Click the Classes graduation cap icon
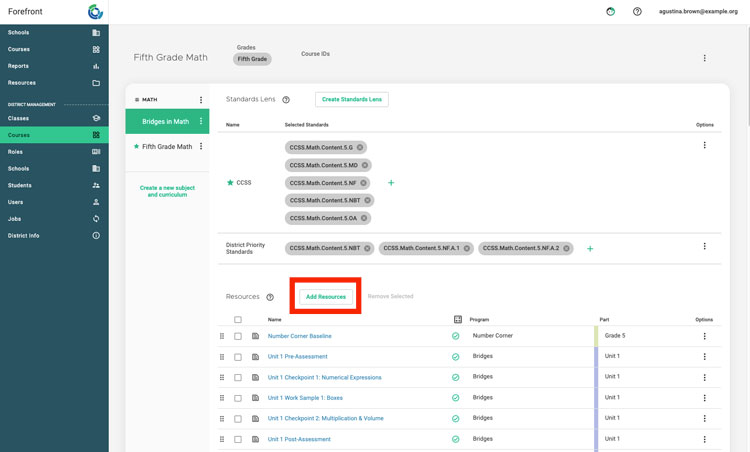Viewport: 750px width, 452px height. (x=96, y=118)
